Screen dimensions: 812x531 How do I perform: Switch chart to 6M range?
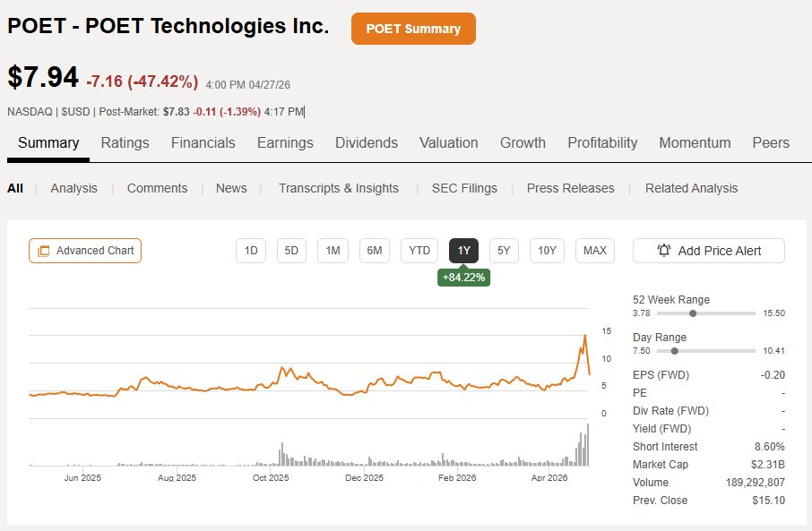(x=374, y=251)
